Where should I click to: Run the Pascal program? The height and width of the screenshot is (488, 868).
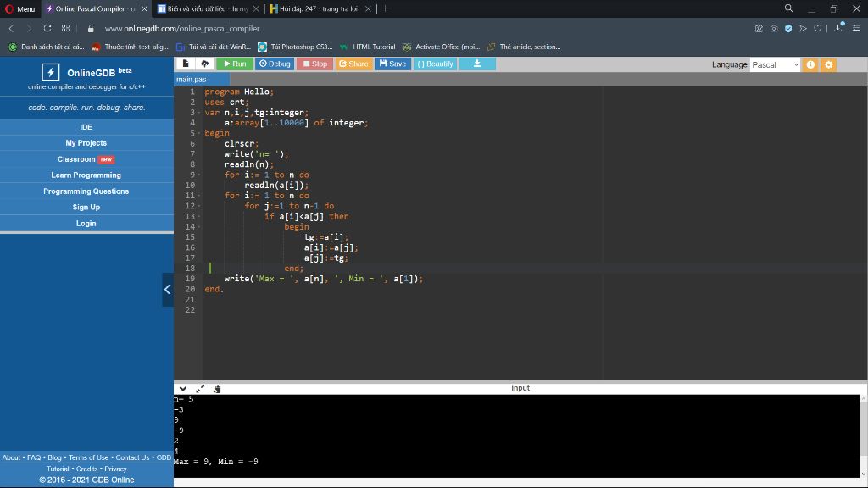click(x=235, y=64)
